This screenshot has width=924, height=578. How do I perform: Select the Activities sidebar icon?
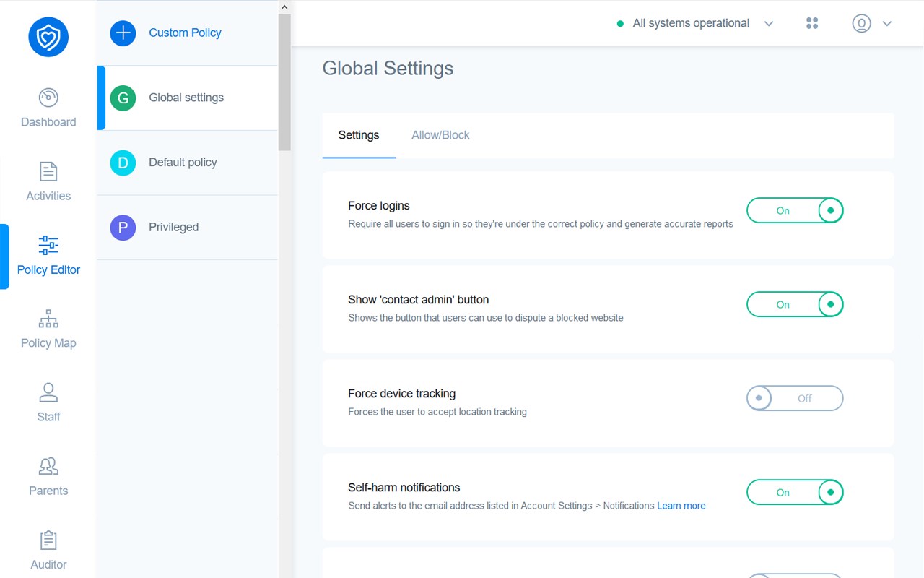tap(48, 179)
